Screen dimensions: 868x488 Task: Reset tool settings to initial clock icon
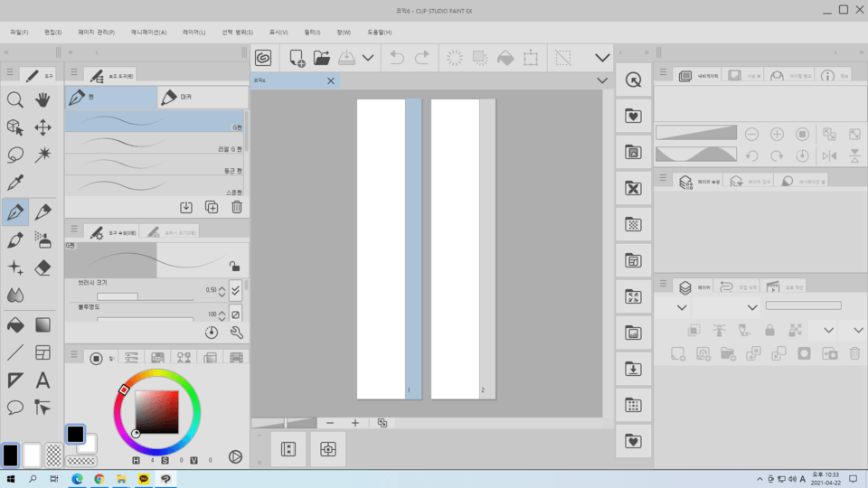212,333
